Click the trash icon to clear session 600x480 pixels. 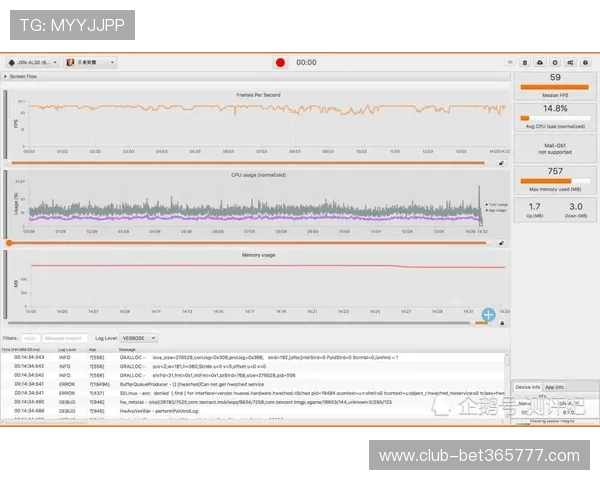[x=527, y=62]
